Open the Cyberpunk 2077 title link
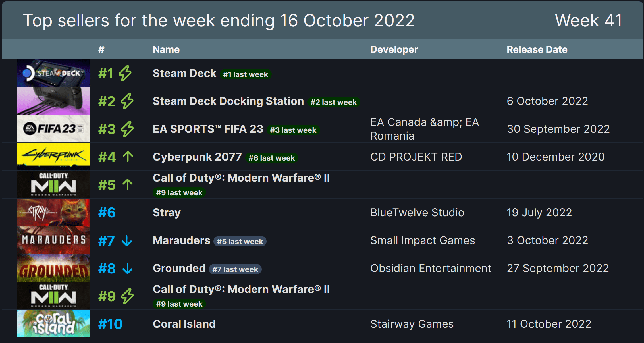644x343 pixels. 197,157
